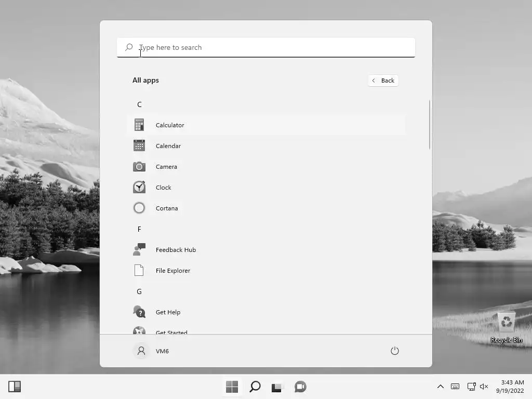Screen dimensions: 532x399
Task: Click the touch keyboard tray icon
Action: coord(455,387)
